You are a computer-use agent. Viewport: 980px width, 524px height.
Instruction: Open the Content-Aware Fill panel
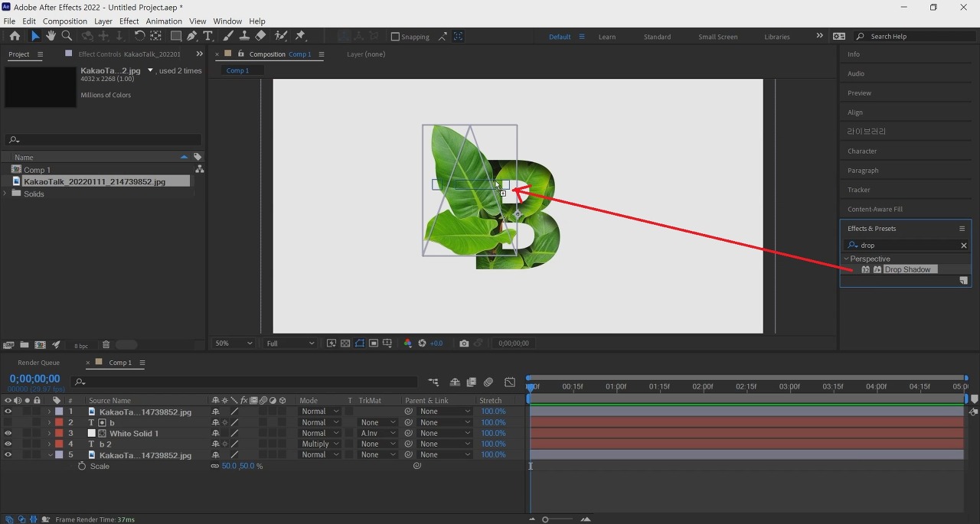point(875,209)
